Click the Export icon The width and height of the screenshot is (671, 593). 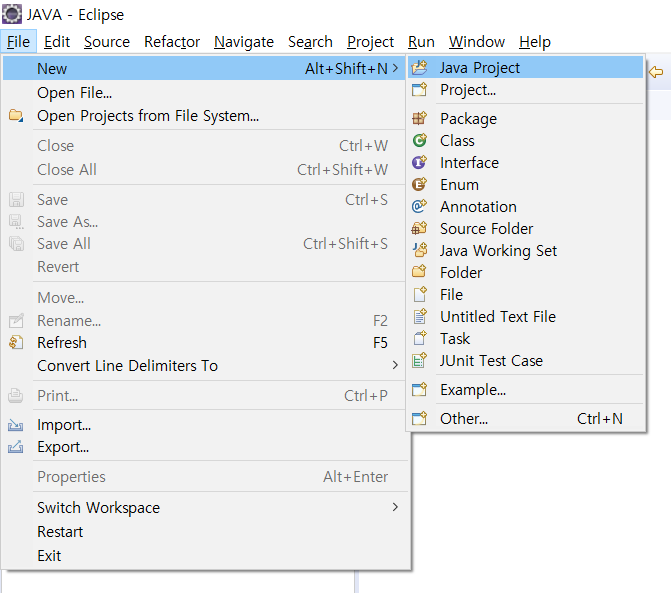(x=16, y=447)
